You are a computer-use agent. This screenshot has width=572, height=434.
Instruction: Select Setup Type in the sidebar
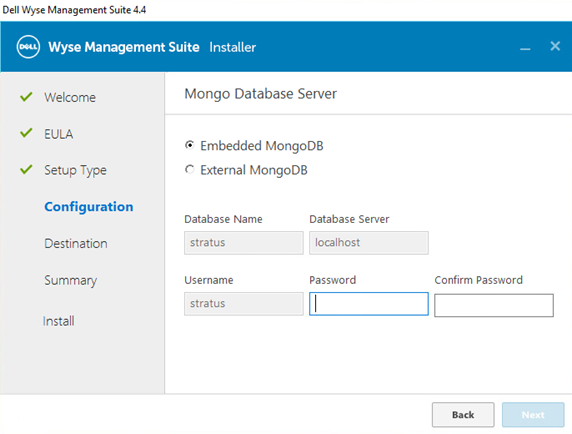[76, 170]
